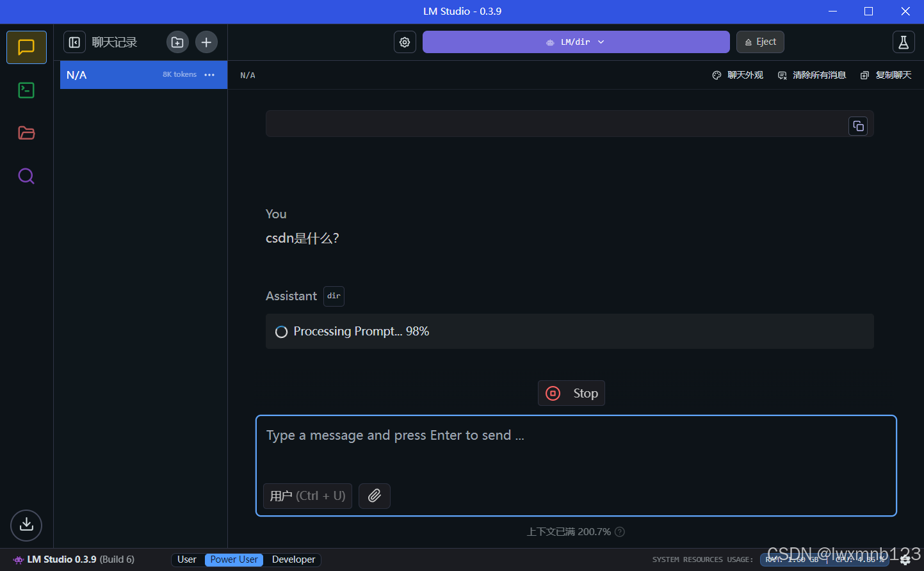
Task: Attach a file with the paperclip icon
Action: point(375,496)
